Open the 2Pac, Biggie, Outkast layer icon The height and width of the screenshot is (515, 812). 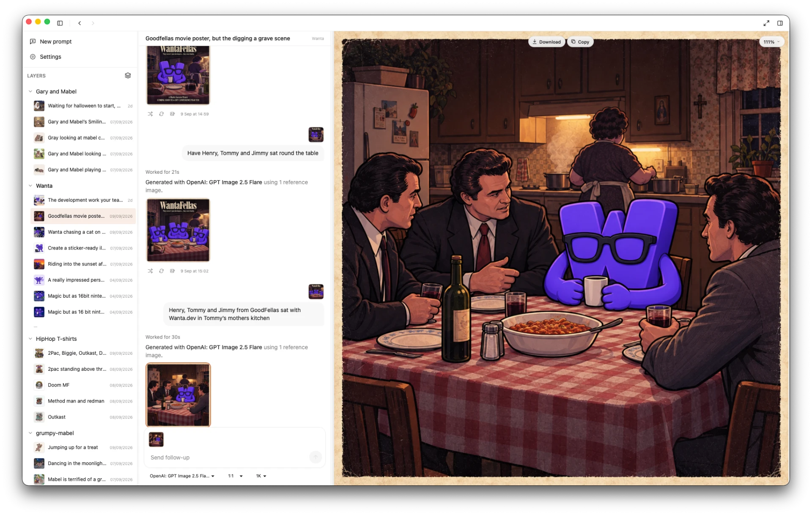[x=39, y=353]
